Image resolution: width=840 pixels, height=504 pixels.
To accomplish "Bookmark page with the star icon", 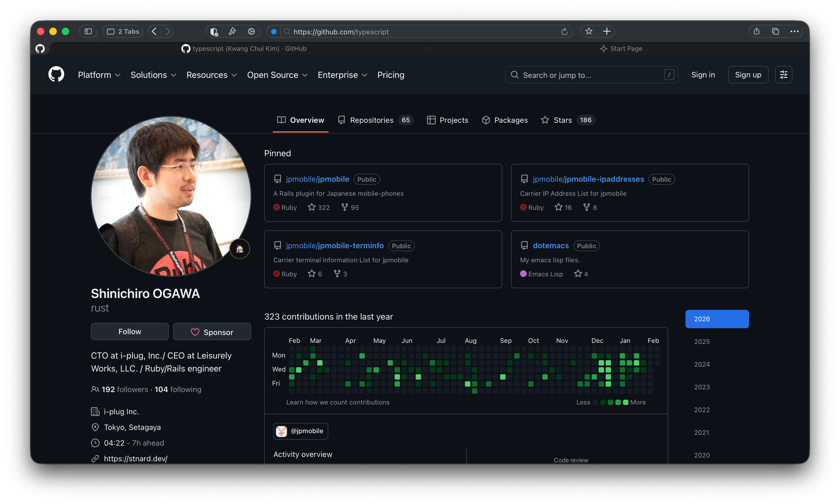I will [x=589, y=32].
